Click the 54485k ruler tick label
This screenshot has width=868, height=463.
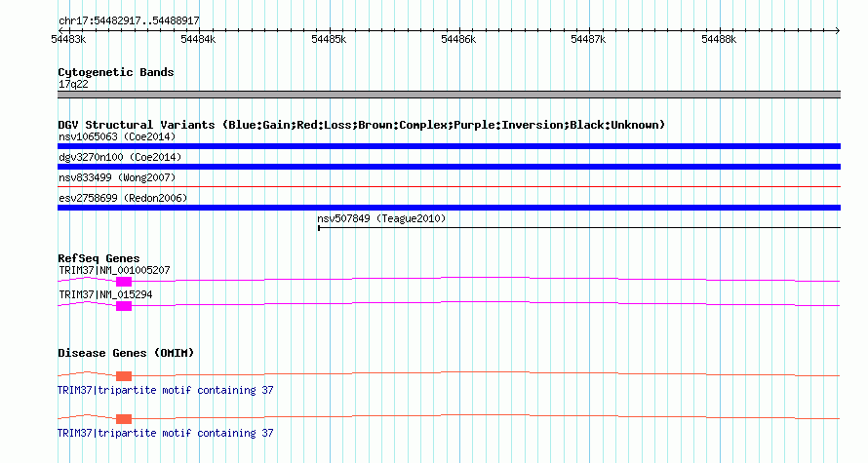pyautogui.click(x=329, y=39)
